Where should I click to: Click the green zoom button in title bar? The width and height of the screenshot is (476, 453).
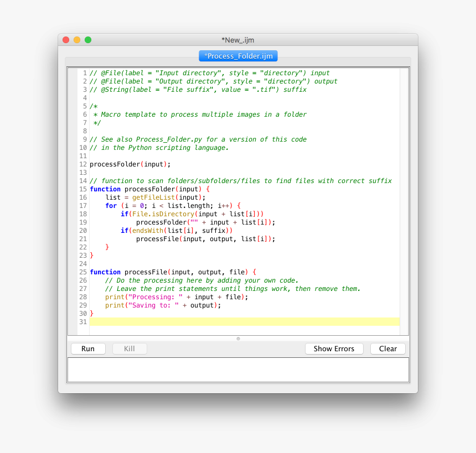pos(88,39)
